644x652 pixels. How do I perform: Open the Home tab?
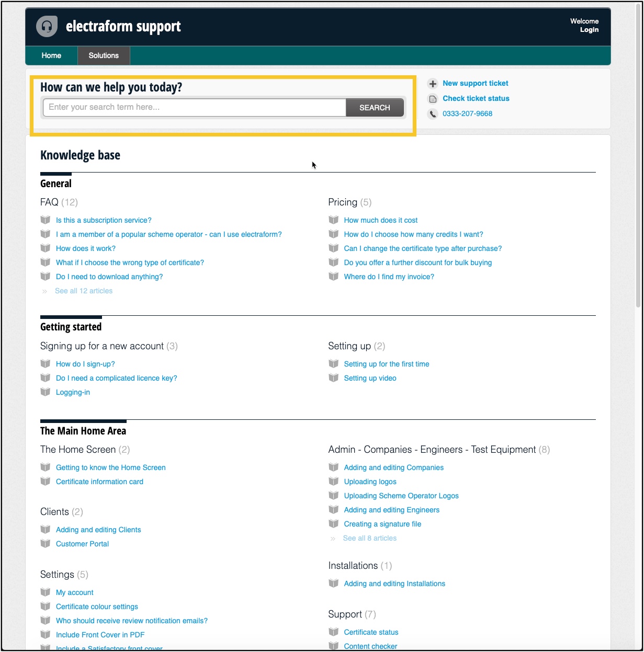51,55
